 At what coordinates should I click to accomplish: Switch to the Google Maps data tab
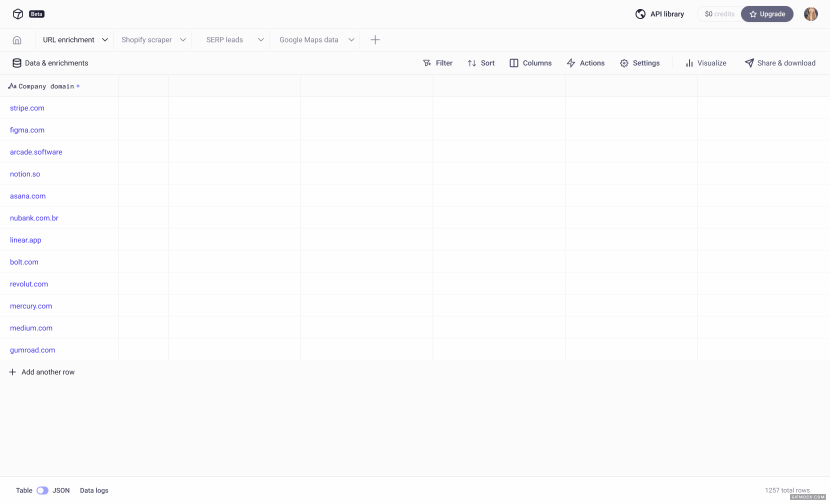click(309, 40)
